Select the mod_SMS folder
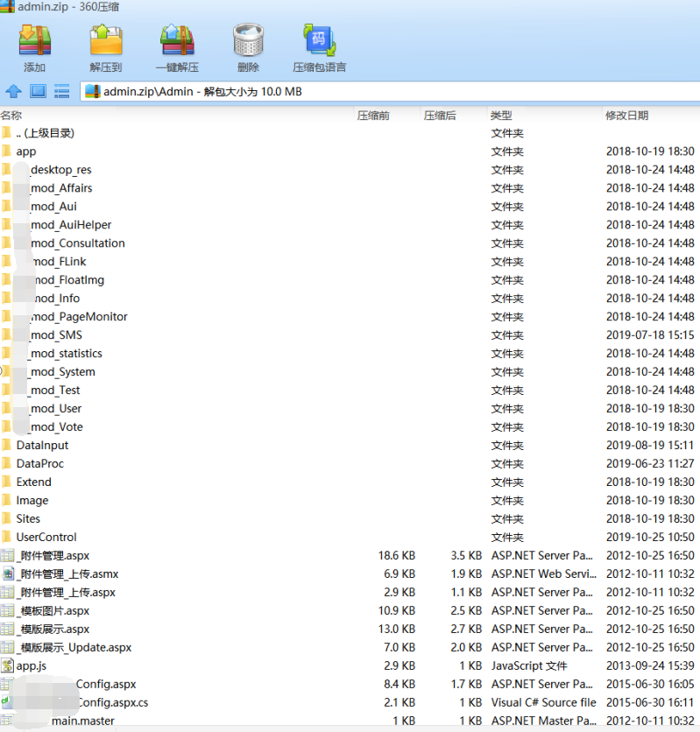700x732 pixels. (56, 334)
